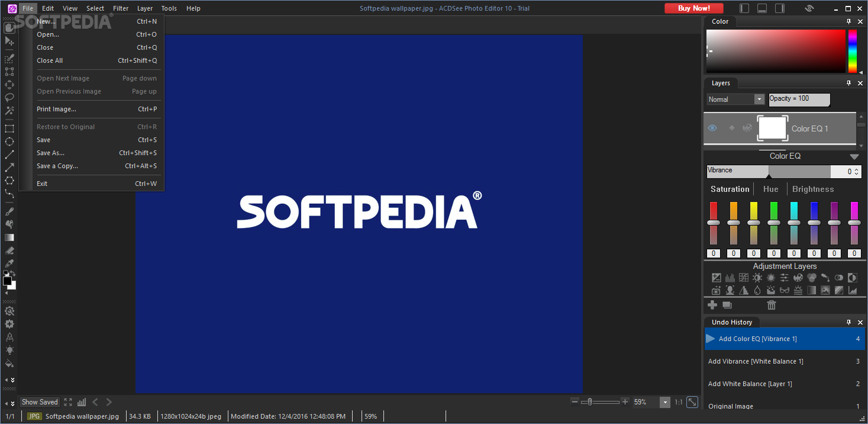Click the Vibrance value stepper arrows
This screenshot has height=424, width=868.
coord(856,172)
